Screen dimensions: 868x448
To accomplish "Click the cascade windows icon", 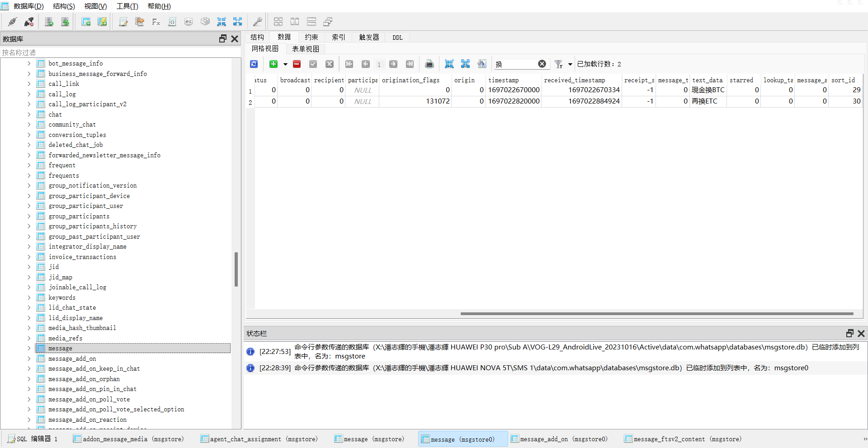I will [x=328, y=22].
